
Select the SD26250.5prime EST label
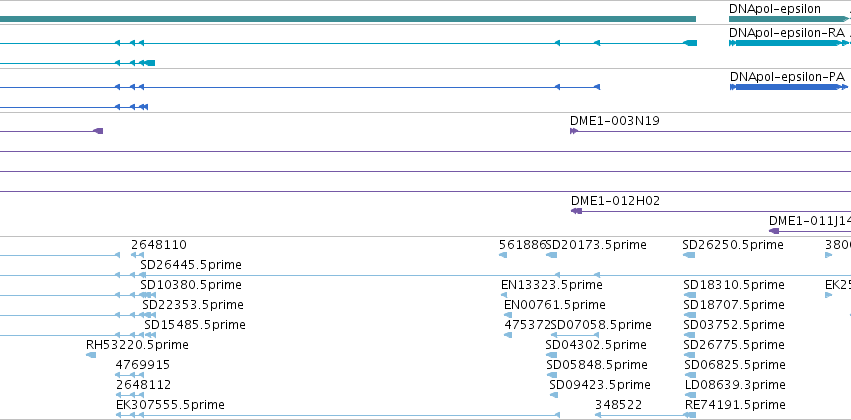733,245
